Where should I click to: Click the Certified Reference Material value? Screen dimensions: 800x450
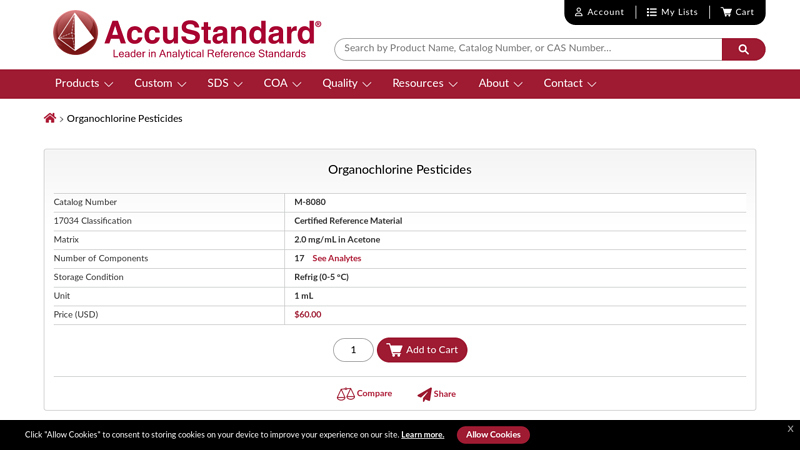click(348, 221)
